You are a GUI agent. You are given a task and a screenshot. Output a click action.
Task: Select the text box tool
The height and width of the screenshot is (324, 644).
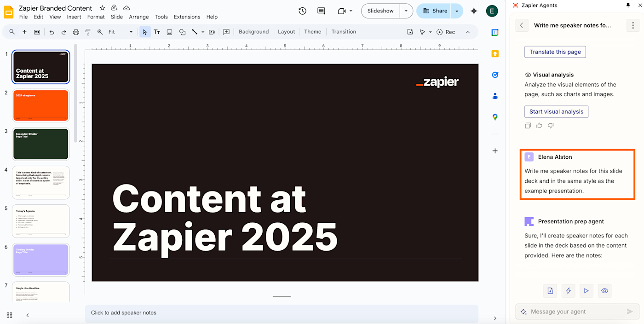point(157,32)
